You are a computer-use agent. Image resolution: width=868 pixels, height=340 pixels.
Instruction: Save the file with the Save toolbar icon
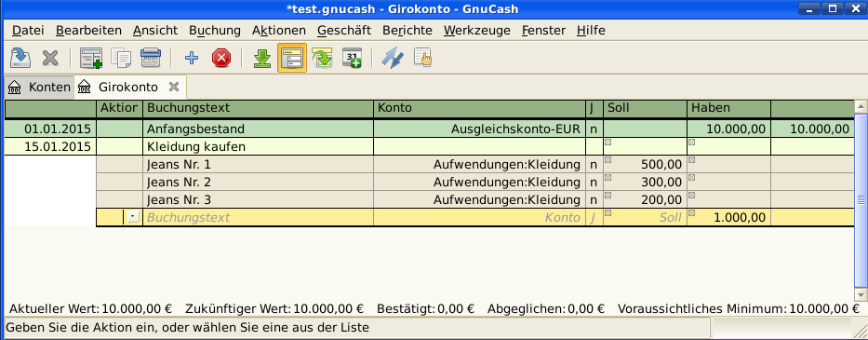point(20,58)
